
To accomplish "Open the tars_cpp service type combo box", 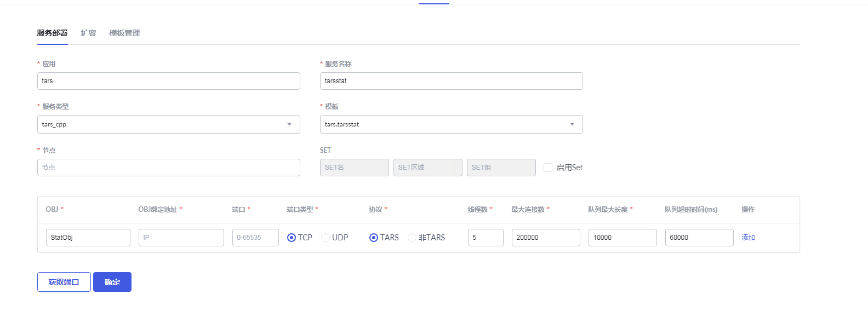I will point(164,124).
